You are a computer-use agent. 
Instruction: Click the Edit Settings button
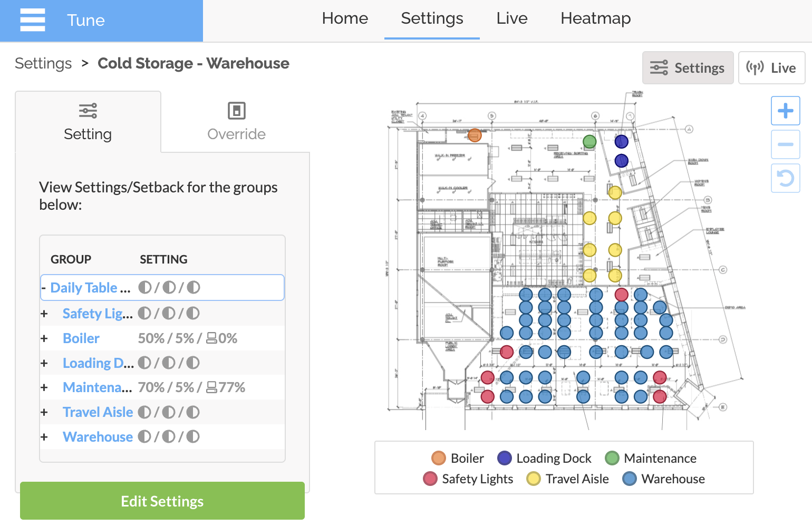(162, 501)
